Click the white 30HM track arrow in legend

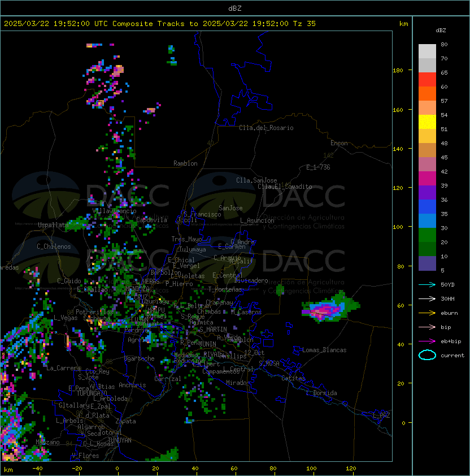point(427,299)
